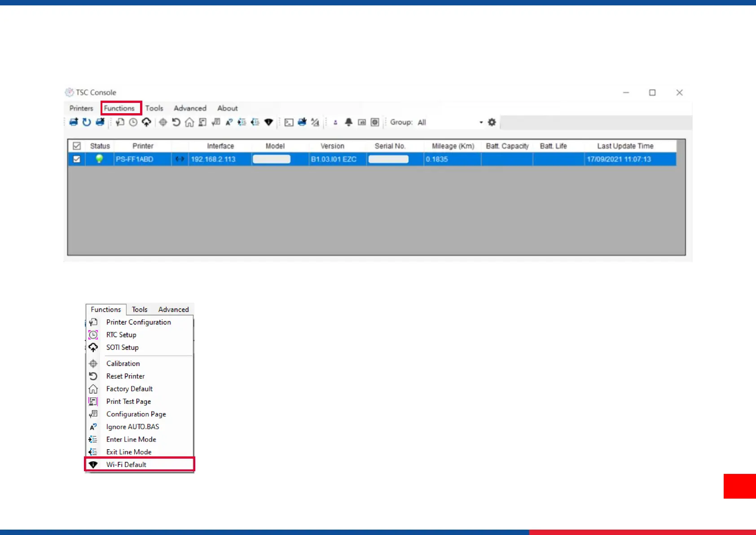Click the Ignore AUTO.BAS toolbar icon

click(229, 122)
